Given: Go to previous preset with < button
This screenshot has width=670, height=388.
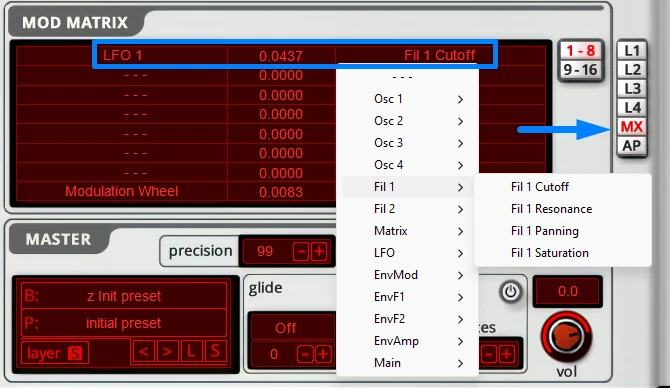Looking at the screenshot, I should coord(144,352).
